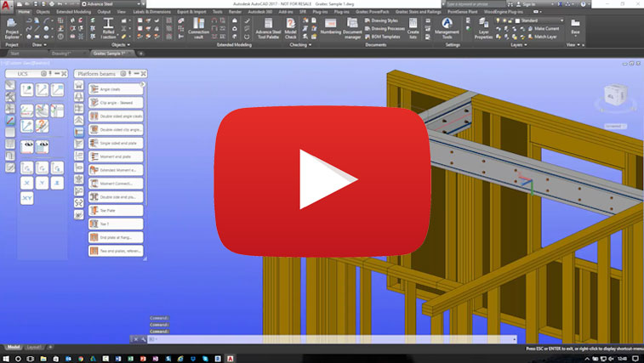Select highlighted platform beams category icon
This screenshot has height=363, width=644.
click(79, 132)
